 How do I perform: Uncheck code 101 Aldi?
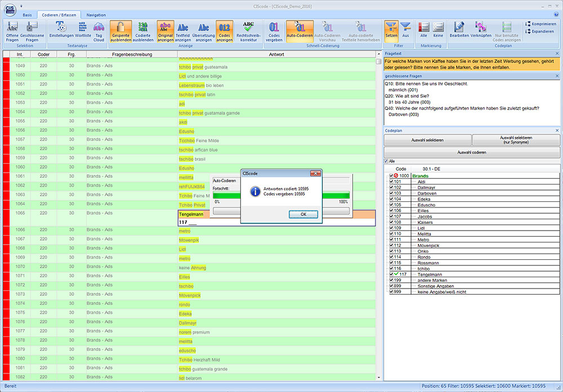pos(391,182)
